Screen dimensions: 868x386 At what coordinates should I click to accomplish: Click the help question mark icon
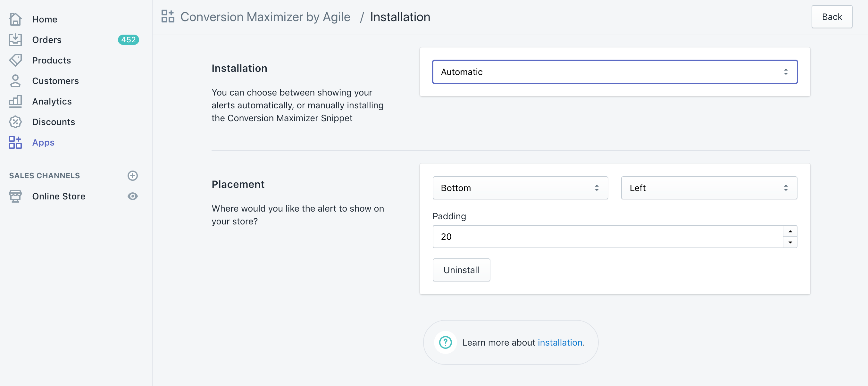pyautogui.click(x=445, y=342)
